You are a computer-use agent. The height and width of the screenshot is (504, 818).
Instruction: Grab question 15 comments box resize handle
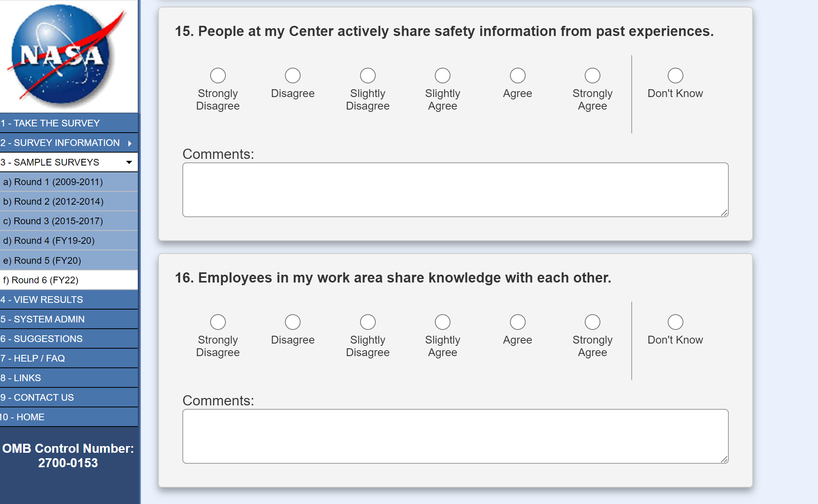pyautogui.click(x=724, y=213)
